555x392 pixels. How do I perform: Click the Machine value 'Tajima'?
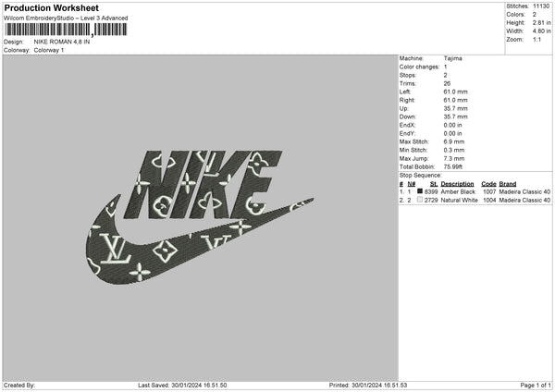pyautogui.click(x=452, y=58)
